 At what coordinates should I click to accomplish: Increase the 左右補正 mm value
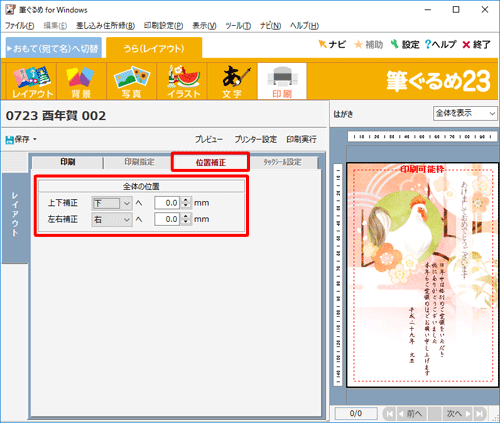point(186,216)
